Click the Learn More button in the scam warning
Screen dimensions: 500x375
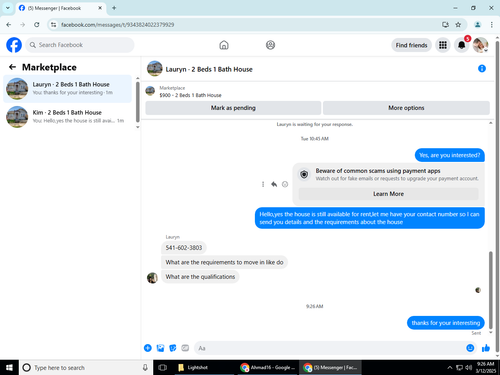coord(388,194)
